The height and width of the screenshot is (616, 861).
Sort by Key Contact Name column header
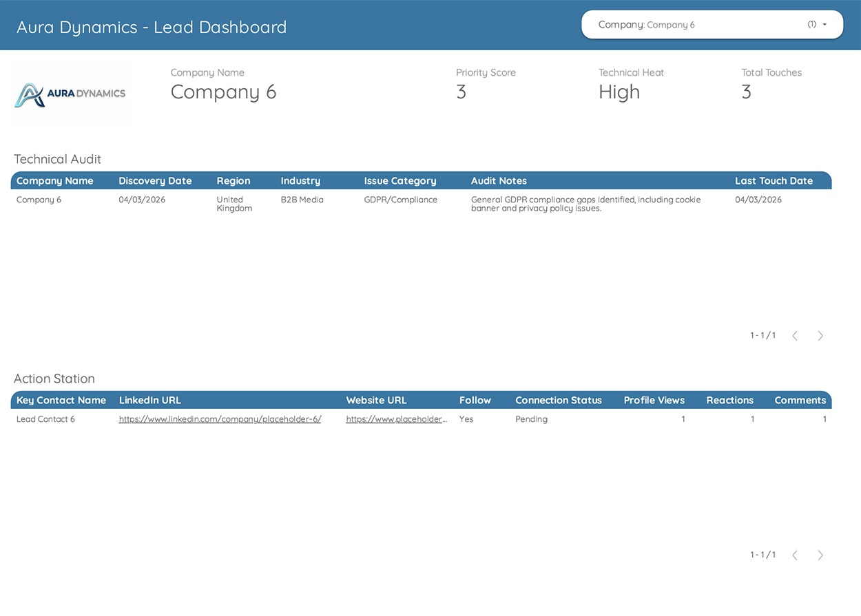click(x=61, y=401)
